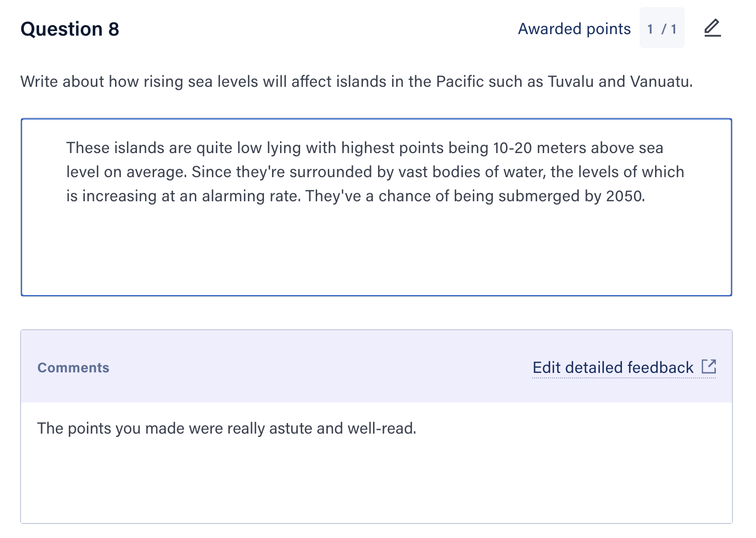The height and width of the screenshot is (538, 756).
Task: Click the comment text about astute points
Action: coord(227,428)
